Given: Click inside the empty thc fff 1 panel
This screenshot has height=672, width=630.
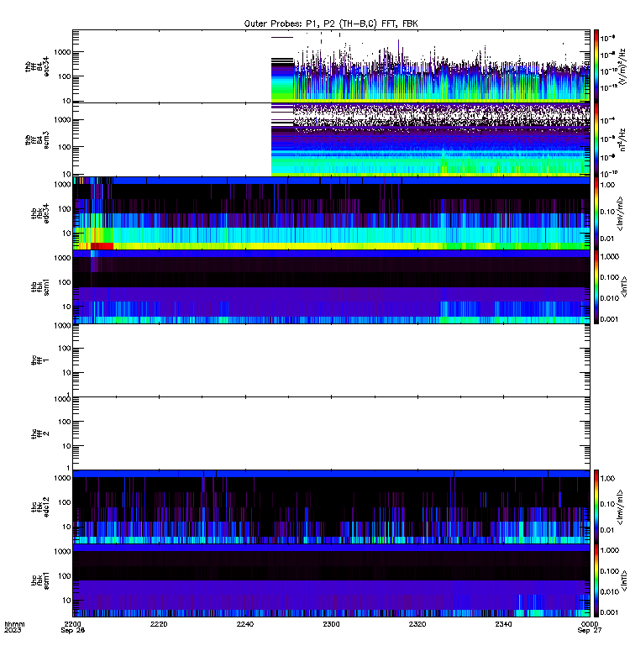Looking at the screenshot, I should pyautogui.click(x=331, y=360).
